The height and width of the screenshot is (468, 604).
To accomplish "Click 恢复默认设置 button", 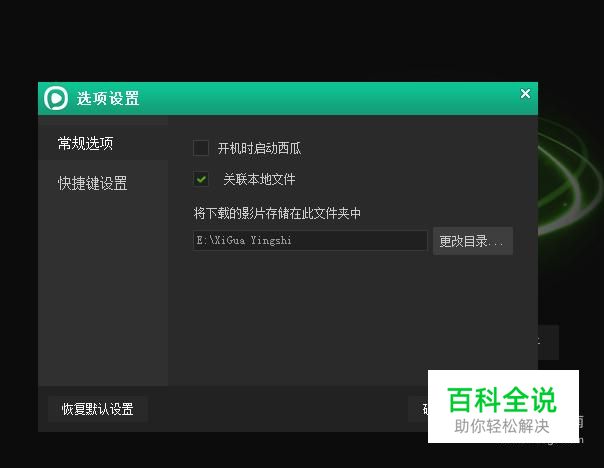I will (98, 409).
